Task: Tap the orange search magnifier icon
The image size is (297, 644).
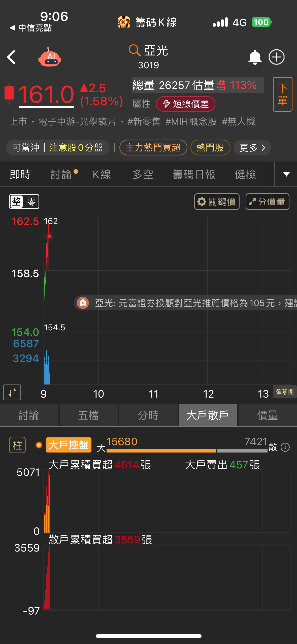Action: (x=135, y=50)
